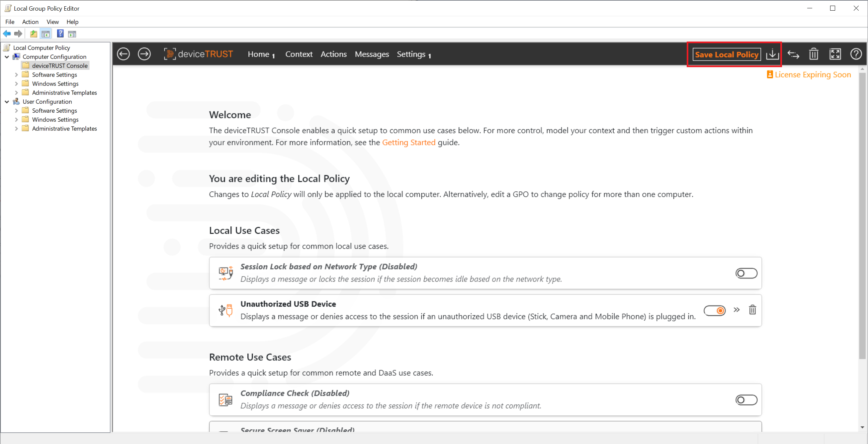
Task: Click the vertical scrollbar down arrow
Action: pyautogui.click(x=862, y=427)
